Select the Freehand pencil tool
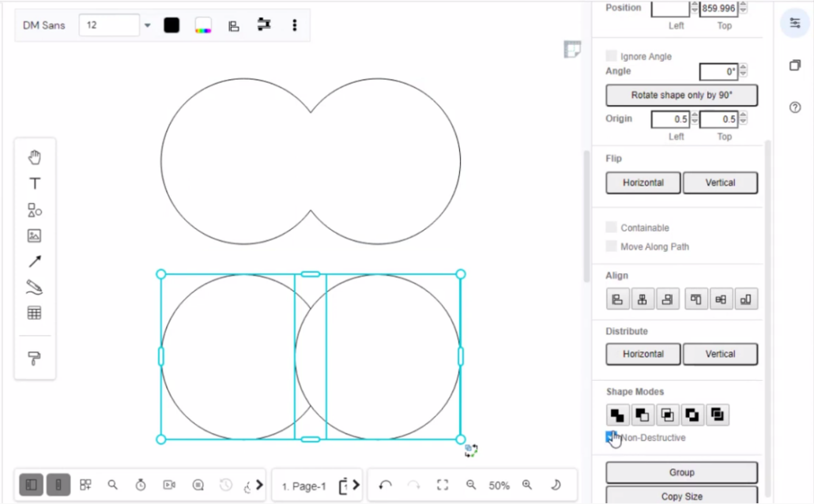 point(35,287)
